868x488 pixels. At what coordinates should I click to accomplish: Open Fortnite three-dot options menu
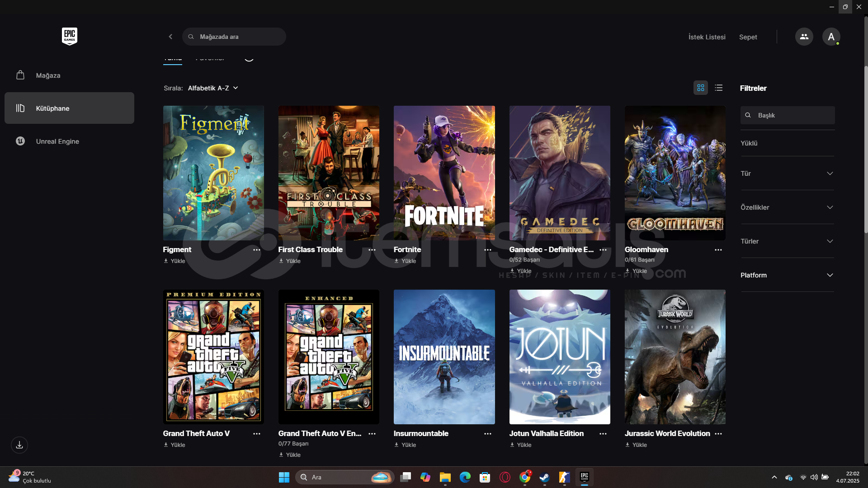pyautogui.click(x=488, y=250)
